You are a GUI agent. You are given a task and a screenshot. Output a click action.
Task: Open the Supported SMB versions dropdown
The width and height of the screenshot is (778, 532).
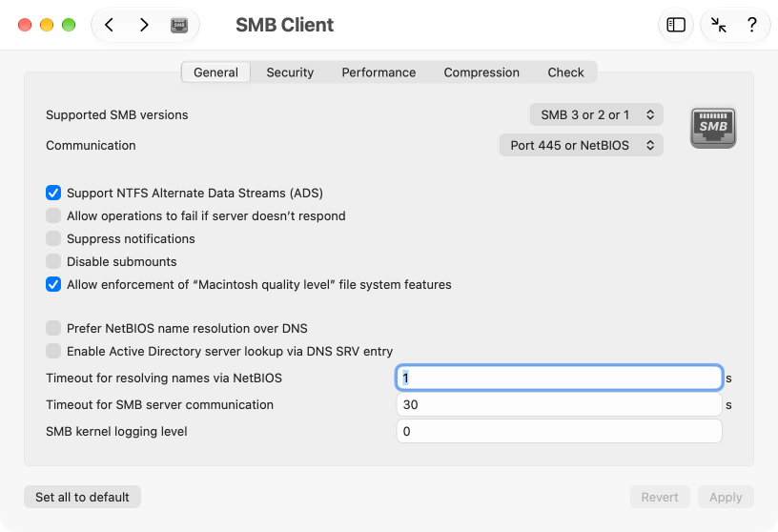596,114
